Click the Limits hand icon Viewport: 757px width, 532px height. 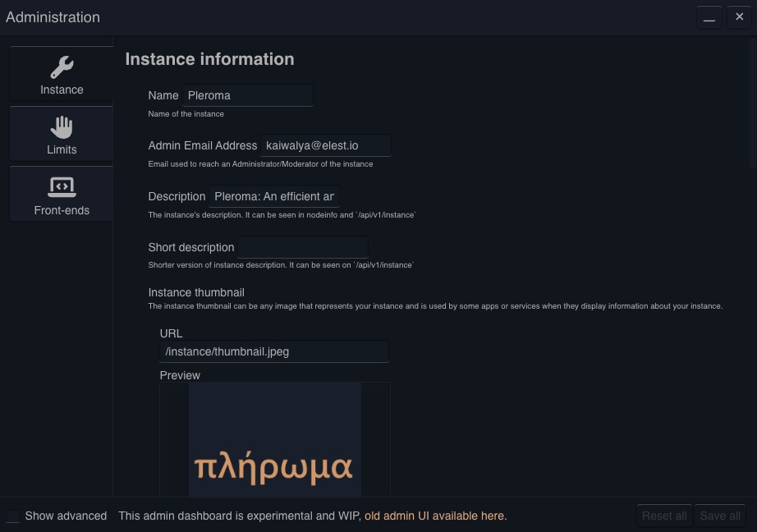click(x=61, y=126)
